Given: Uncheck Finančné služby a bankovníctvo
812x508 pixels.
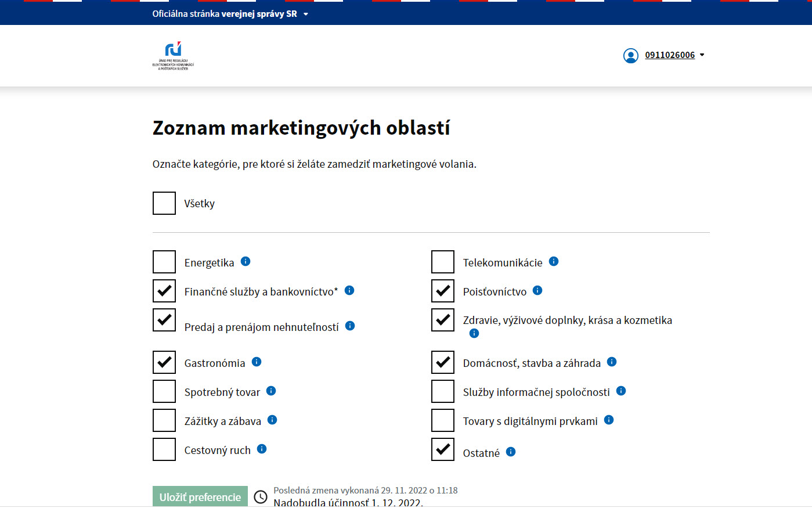Looking at the screenshot, I should (x=164, y=291).
